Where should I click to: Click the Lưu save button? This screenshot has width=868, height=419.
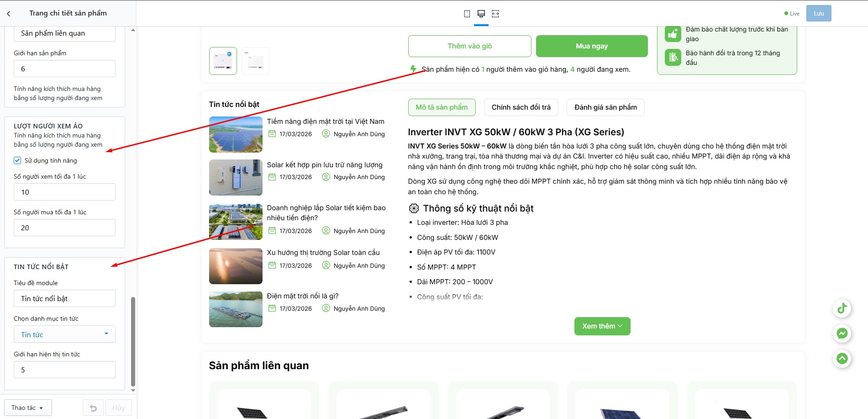coord(819,13)
